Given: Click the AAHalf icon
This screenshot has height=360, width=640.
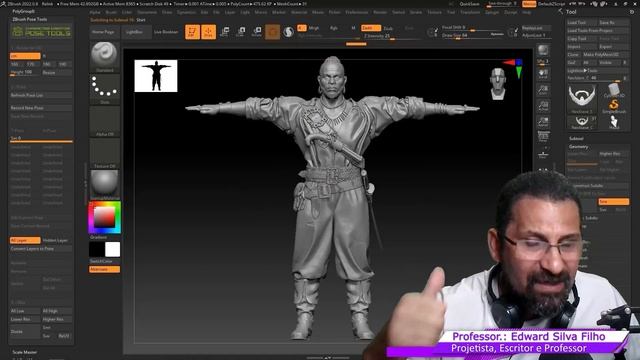Looking at the screenshot, I should pyautogui.click(x=543, y=122).
